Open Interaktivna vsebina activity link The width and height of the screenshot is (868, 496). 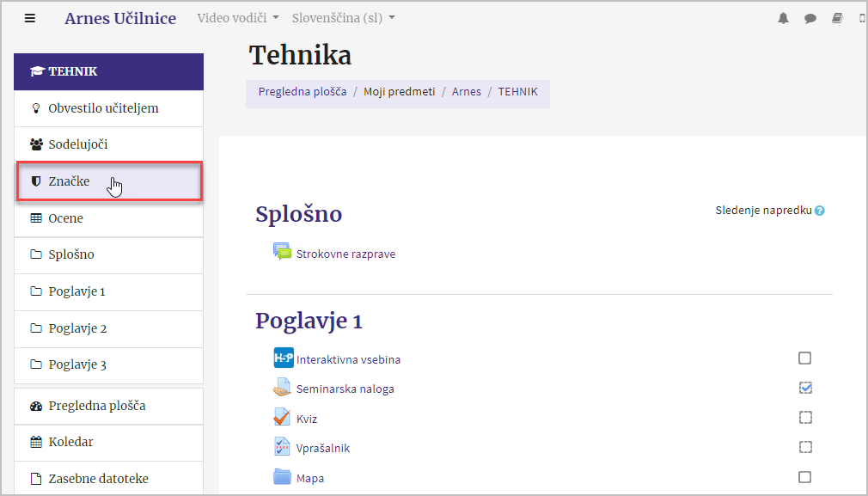(348, 360)
